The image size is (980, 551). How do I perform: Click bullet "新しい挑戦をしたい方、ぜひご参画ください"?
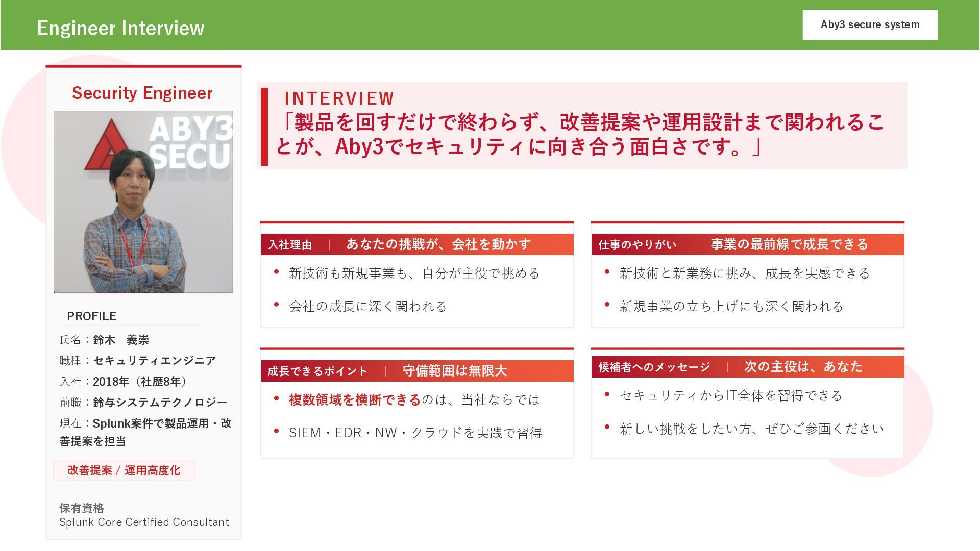pos(752,429)
